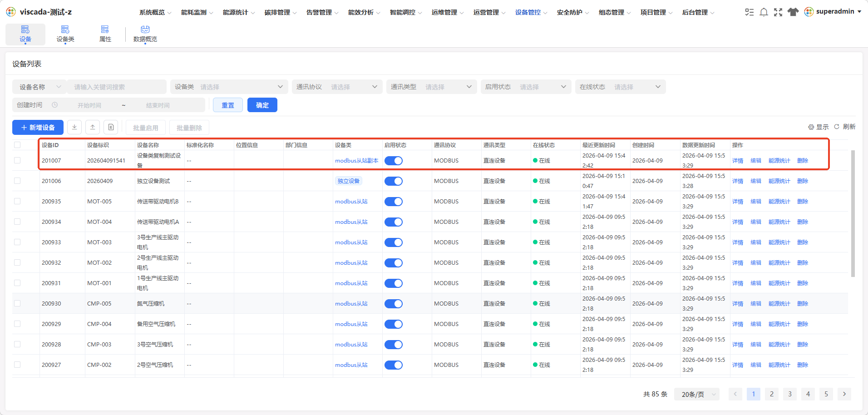The width and height of the screenshot is (868, 415).
Task: Click the 批量启用 button
Action: tap(146, 128)
